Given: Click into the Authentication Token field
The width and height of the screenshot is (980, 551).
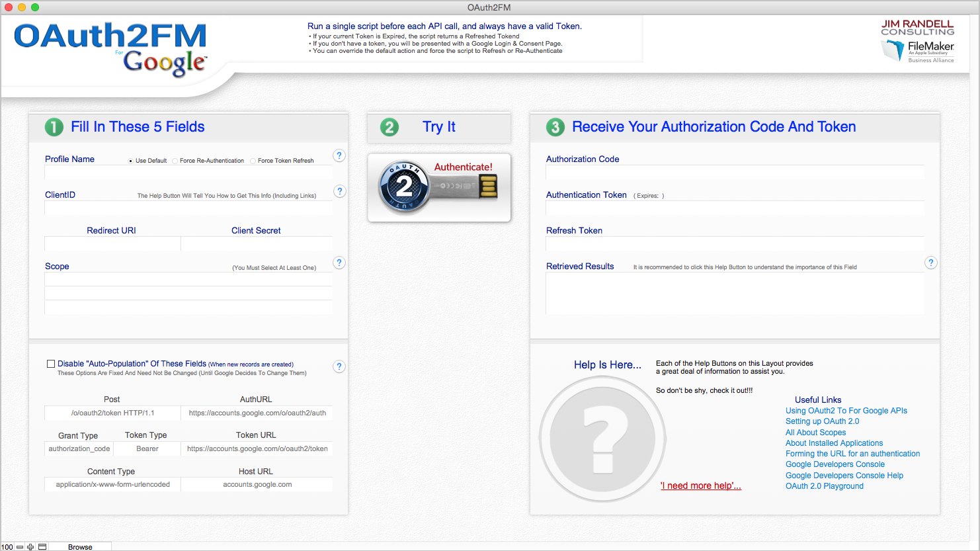Looking at the screenshot, I should (735, 208).
